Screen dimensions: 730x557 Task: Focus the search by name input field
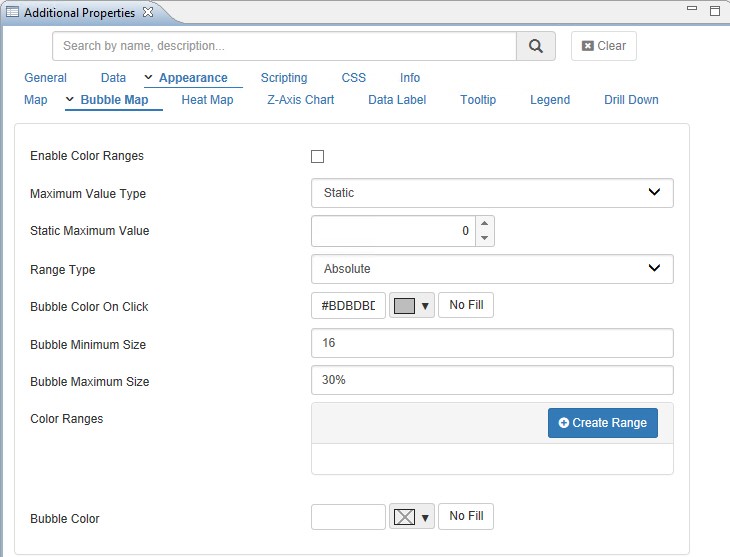tap(284, 46)
